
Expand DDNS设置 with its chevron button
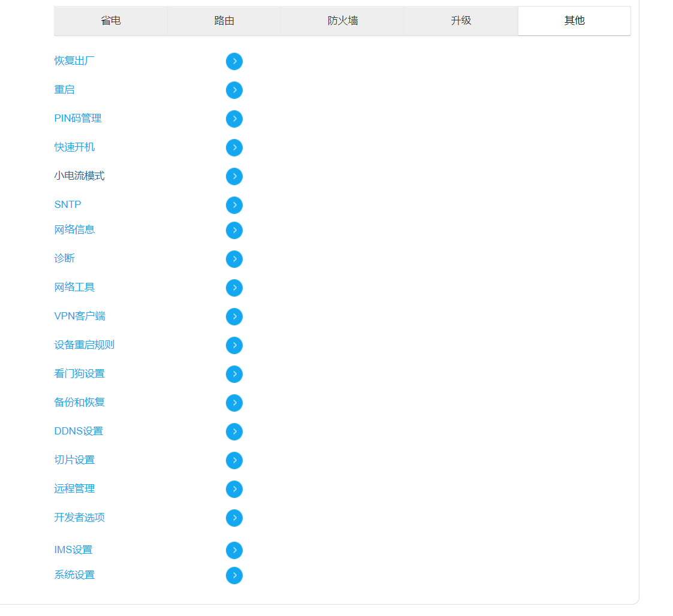pos(234,431)
